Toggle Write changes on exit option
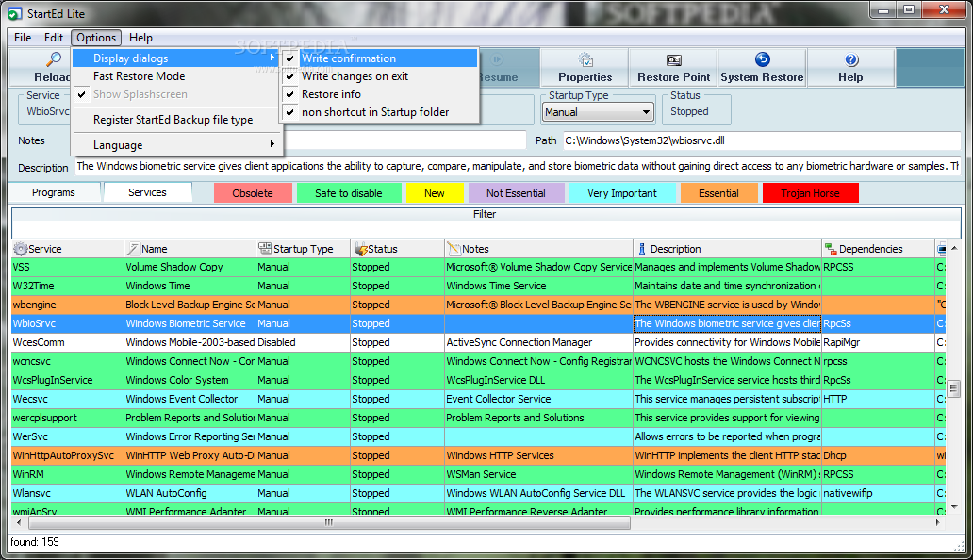 [x=380, y=76]
